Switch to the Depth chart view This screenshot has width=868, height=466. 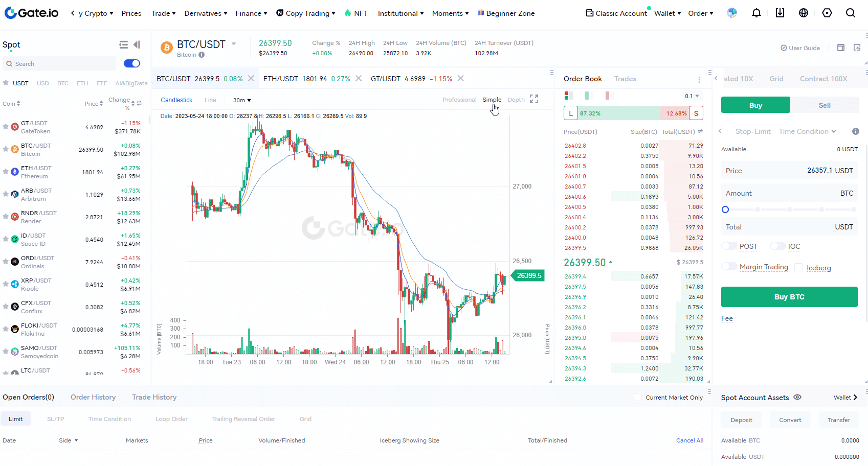click(x=516, y=100)
